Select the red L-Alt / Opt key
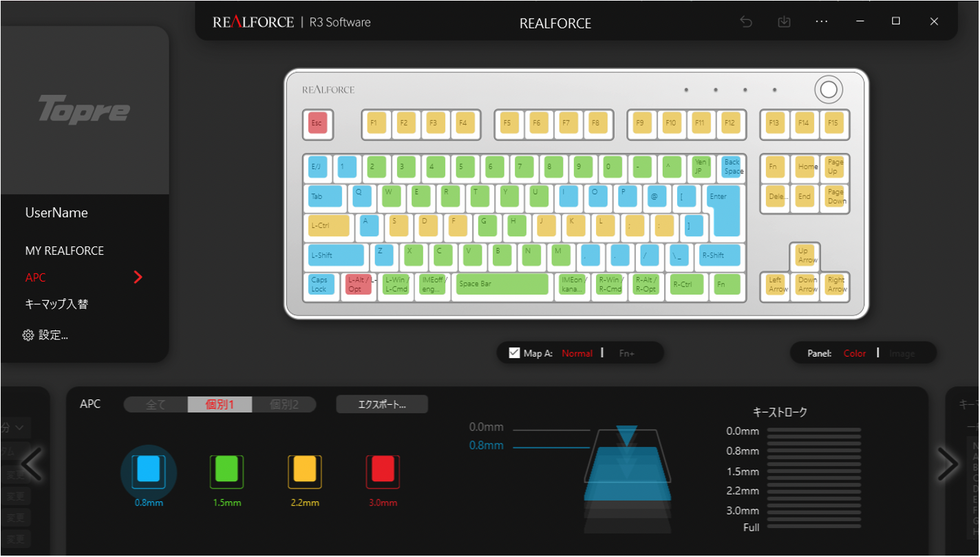This screenshot has width=980, height=557. click(359, 284)
